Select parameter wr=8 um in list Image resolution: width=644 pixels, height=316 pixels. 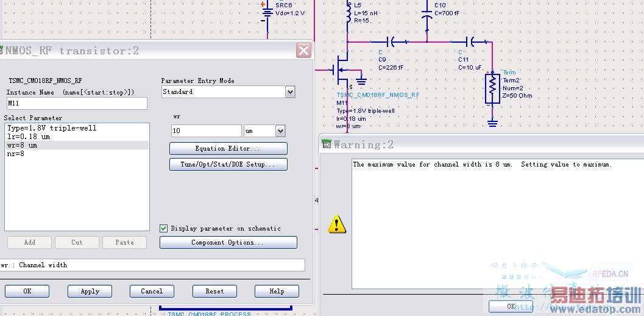tap(77, 145)
